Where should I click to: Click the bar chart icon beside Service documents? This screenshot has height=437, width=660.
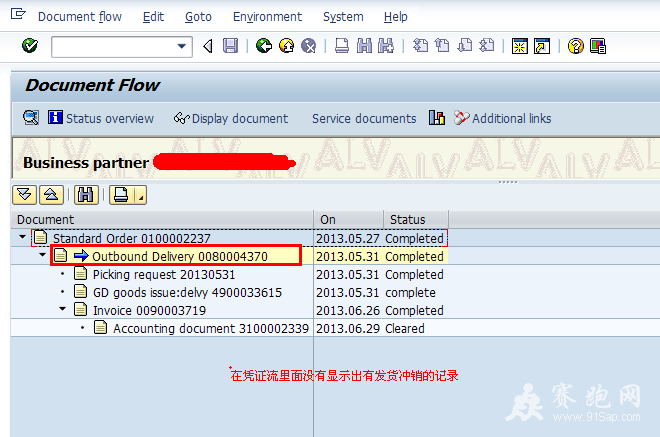point(437,118)
